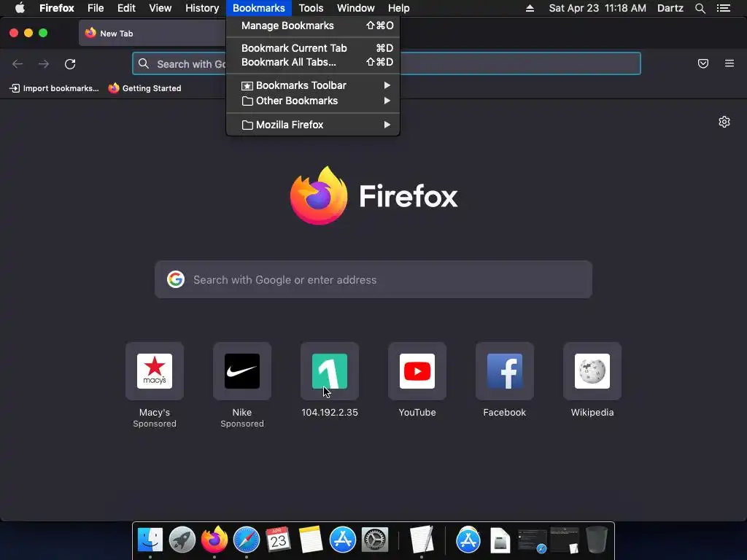Open Calendar showing 23 in the dock
This screenshot has height=560, width=747.
click(278, 540)
